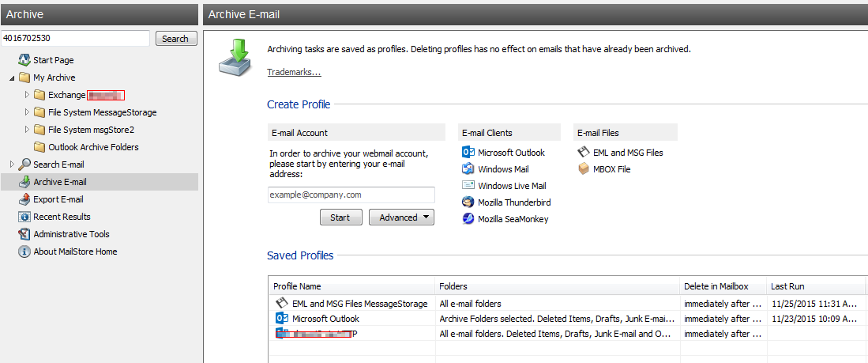Collapse the My Archive tree node
Screen dimensions: 868x363
click(12, 78)
